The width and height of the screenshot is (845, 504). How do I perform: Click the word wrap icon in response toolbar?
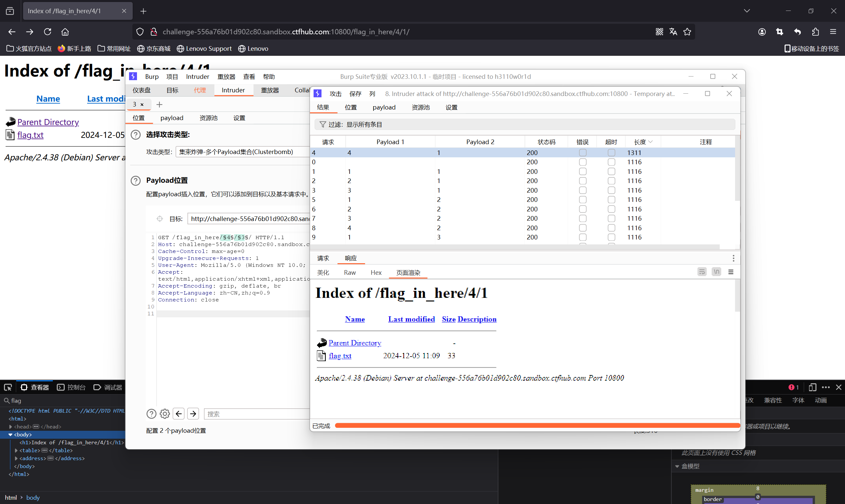(702, 272)
